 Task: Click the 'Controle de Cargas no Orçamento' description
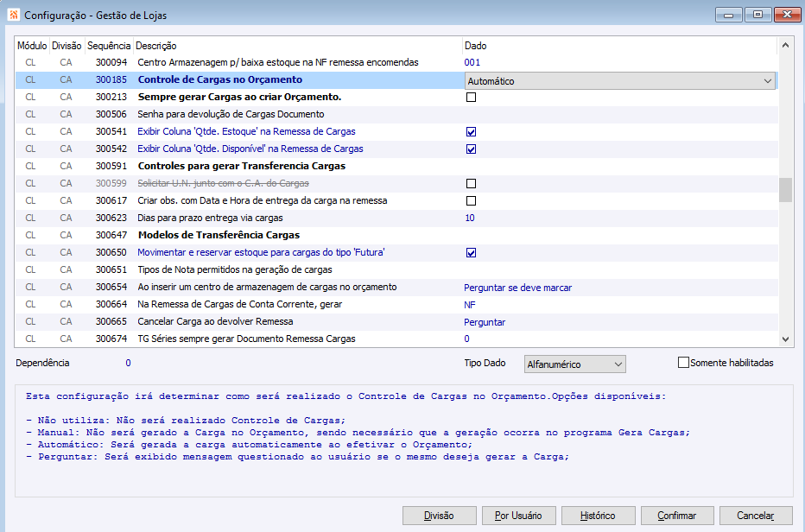[220, 79]
